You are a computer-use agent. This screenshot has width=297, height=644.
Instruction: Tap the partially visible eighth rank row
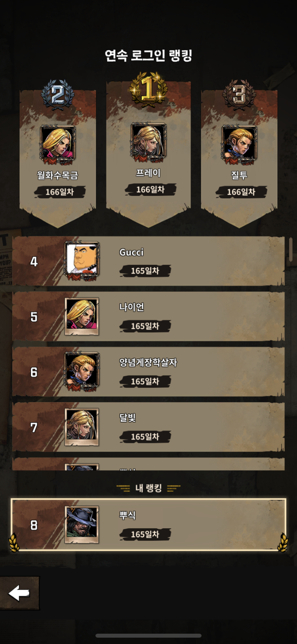tap(148, 464)
